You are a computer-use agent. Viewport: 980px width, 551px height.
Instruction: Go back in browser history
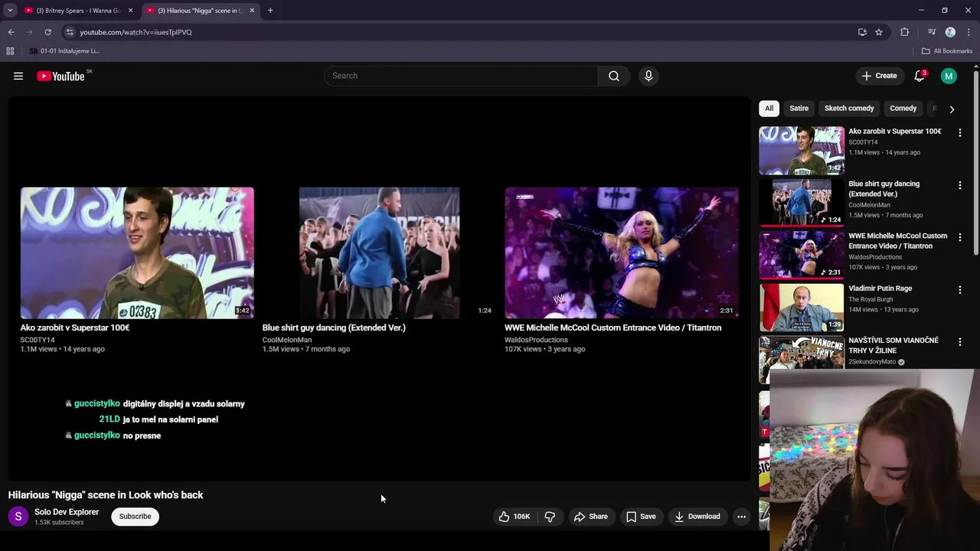[11, 32]
